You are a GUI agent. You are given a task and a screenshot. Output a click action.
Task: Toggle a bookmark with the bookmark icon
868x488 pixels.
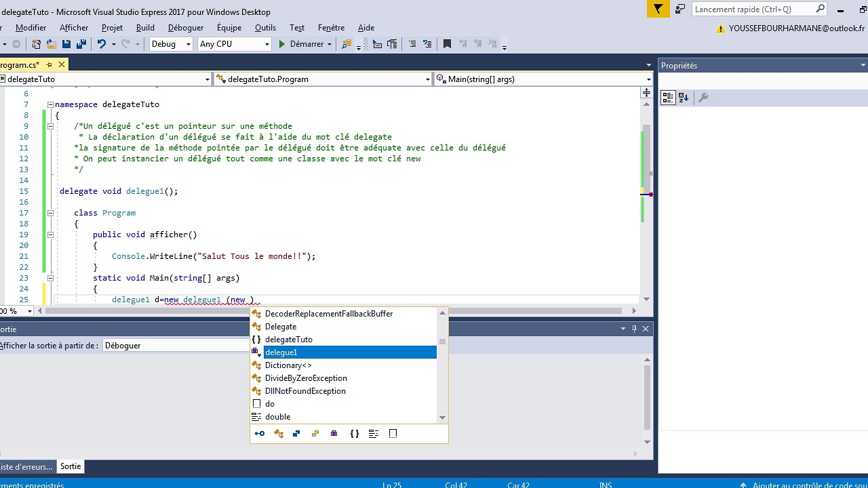[x=447, y=44]
